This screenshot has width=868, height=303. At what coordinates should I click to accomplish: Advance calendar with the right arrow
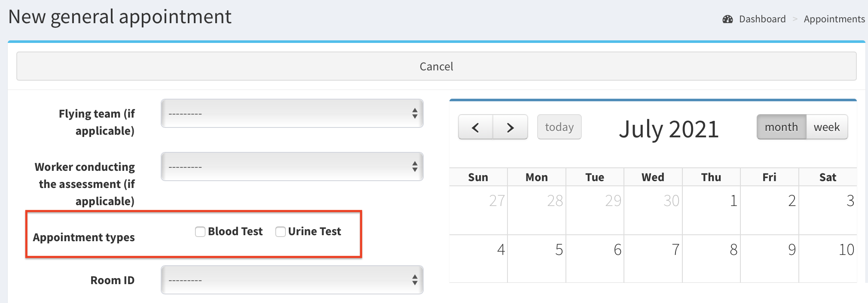pyautogui.click(x=510, y=127)
